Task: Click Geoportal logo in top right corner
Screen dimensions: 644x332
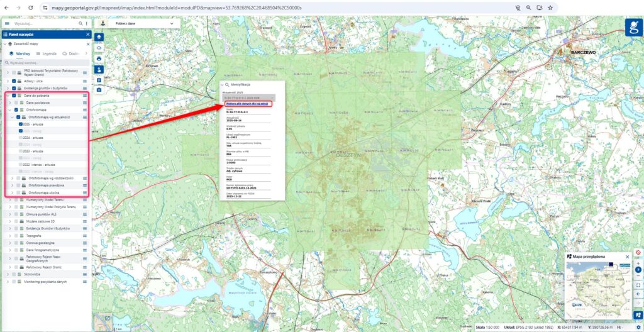Action: [x=633, y=27]
